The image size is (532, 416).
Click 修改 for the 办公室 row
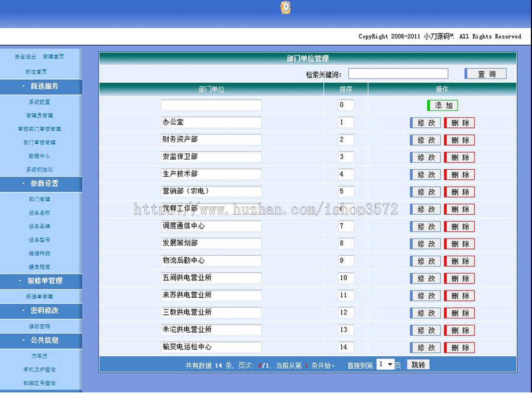coord(424,122)
